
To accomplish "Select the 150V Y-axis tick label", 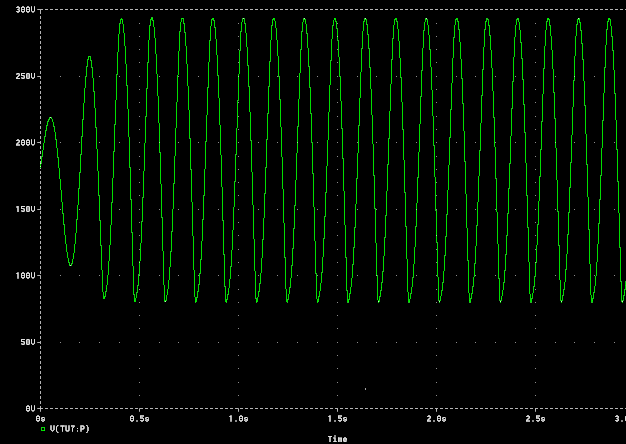I will (x=26, y=209).
